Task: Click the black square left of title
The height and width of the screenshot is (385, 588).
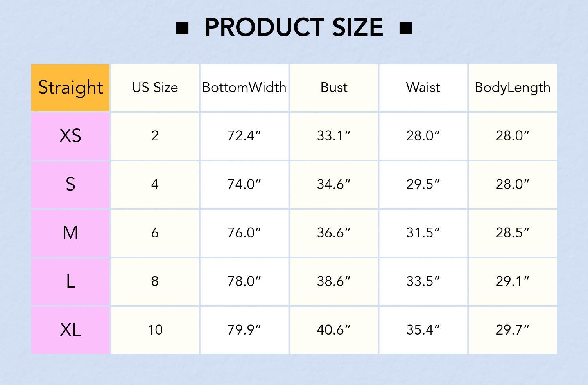Action: pyautogui.click(x=182, y=28)
